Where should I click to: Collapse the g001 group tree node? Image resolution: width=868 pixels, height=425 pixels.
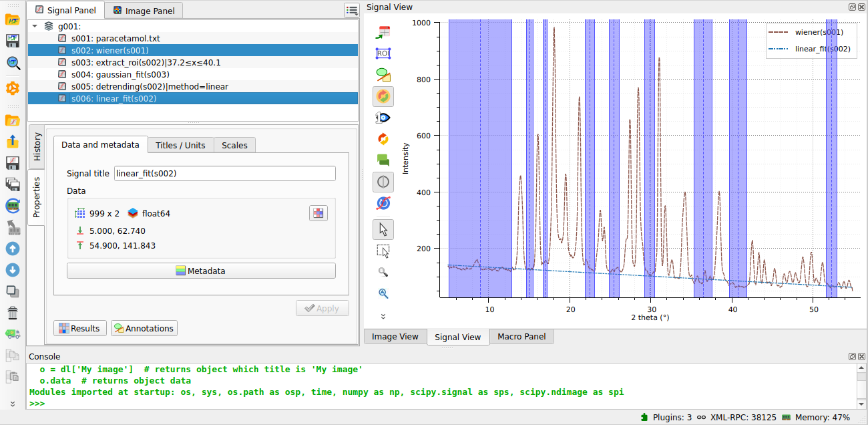pyautogui.click(x=35, y=26)
